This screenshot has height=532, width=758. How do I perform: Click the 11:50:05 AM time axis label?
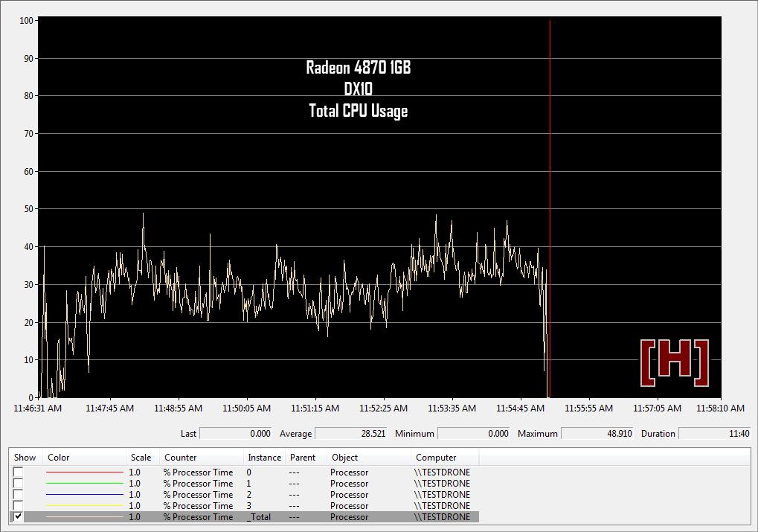pos(246,408)
